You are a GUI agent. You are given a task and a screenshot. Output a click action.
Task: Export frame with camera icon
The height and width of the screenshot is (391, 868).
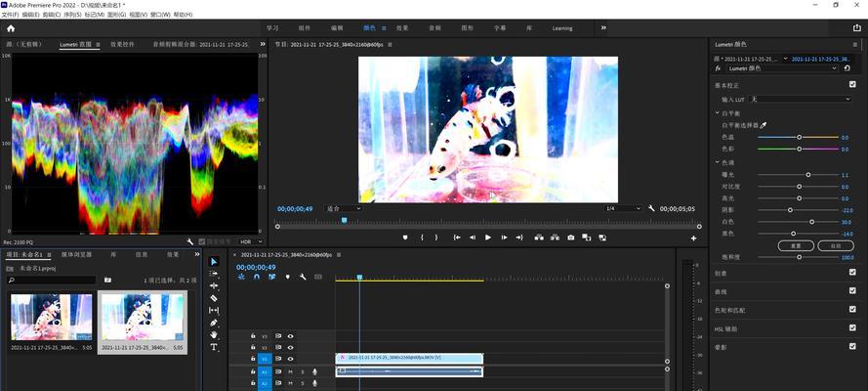point(571,238)
